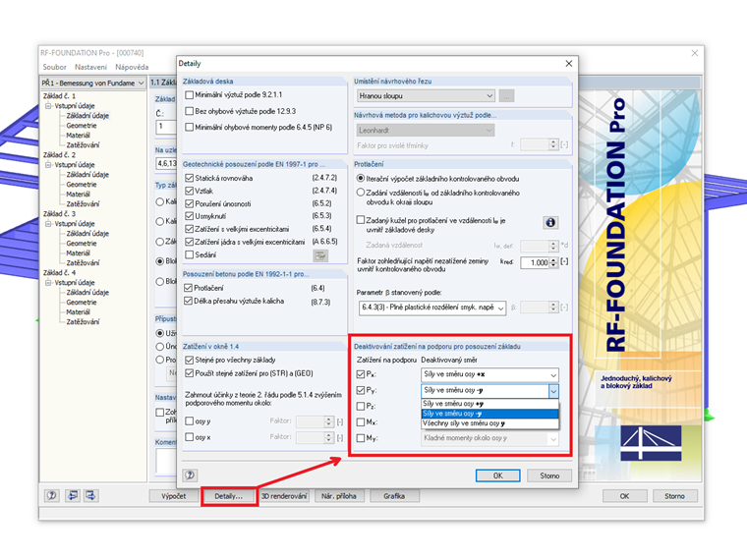Open Hranou sloupu dropdown
Image resolution: width=747 pixels, height=560 pixels.
426,96
